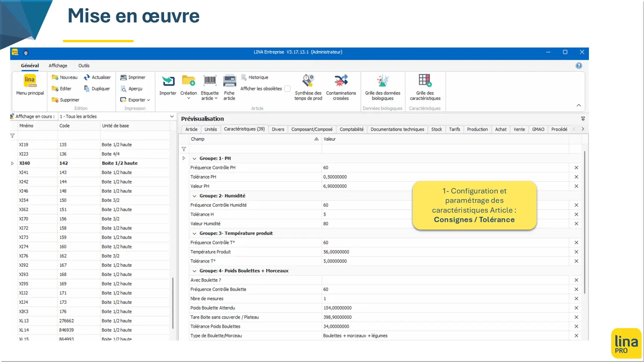Viewport: 644px width, 362px height.
Task: Sort by the Code column header
Action: tap(78, 126)
